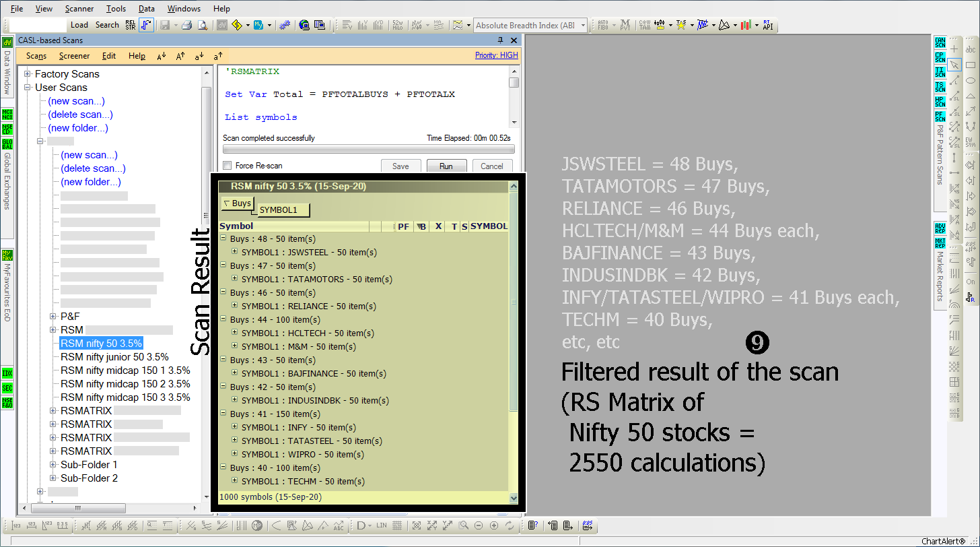
Task: Toggle the On button in drawing toolbar
Action: tap(971, 282)
